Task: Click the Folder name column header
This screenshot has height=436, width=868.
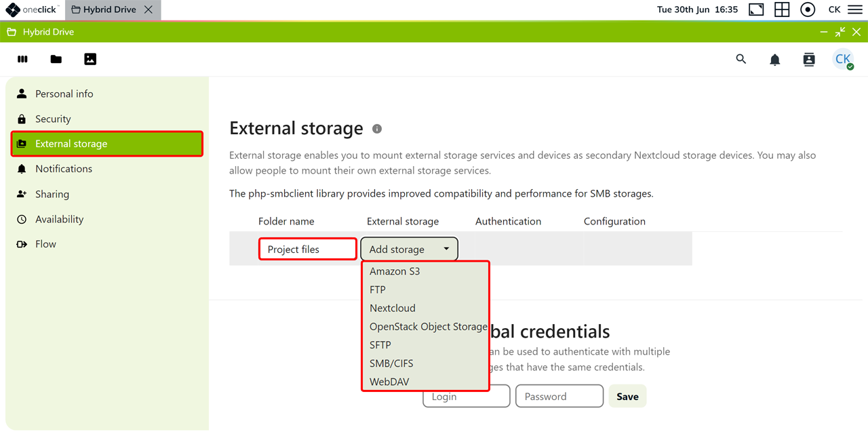Action: pos(286,221)
